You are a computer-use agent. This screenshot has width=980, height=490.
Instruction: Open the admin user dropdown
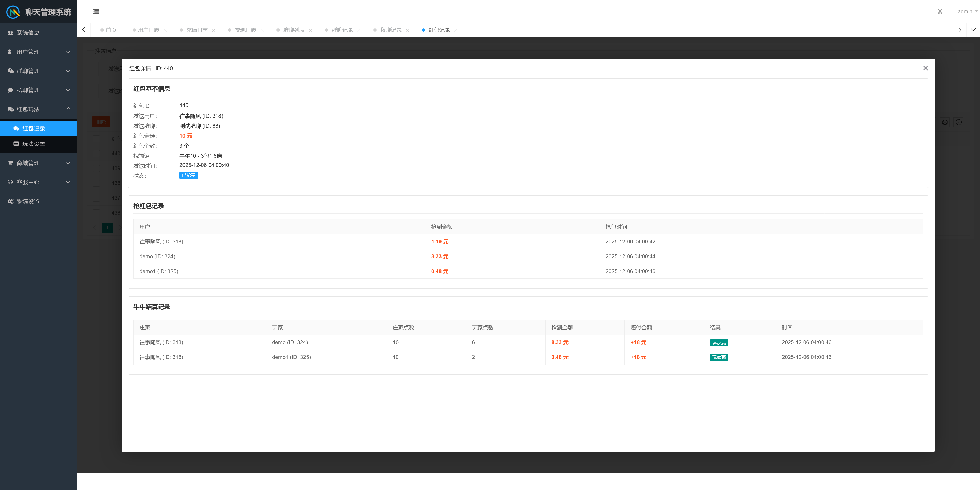pyautogui.click(x=967, y=11)
